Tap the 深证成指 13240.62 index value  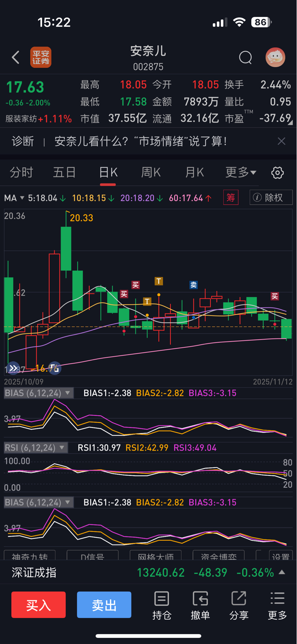click(161, 572)
